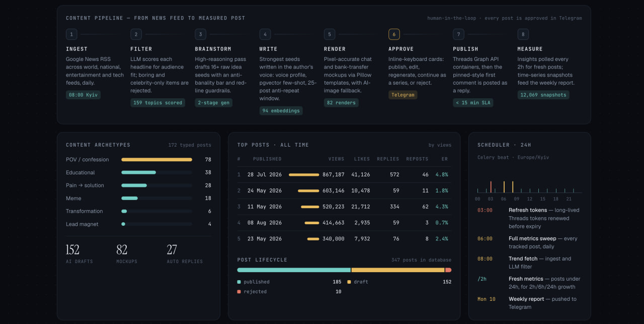Click the '08:00 Kyiv' tag
The image size is (644, 324).
(x=83, y=95)
